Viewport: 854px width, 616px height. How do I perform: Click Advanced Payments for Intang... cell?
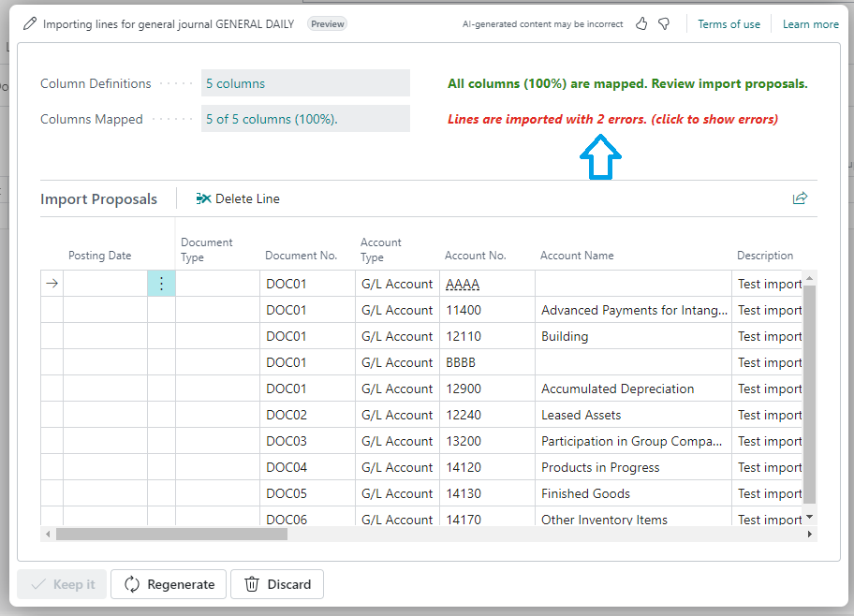click(x=633, y=310)
